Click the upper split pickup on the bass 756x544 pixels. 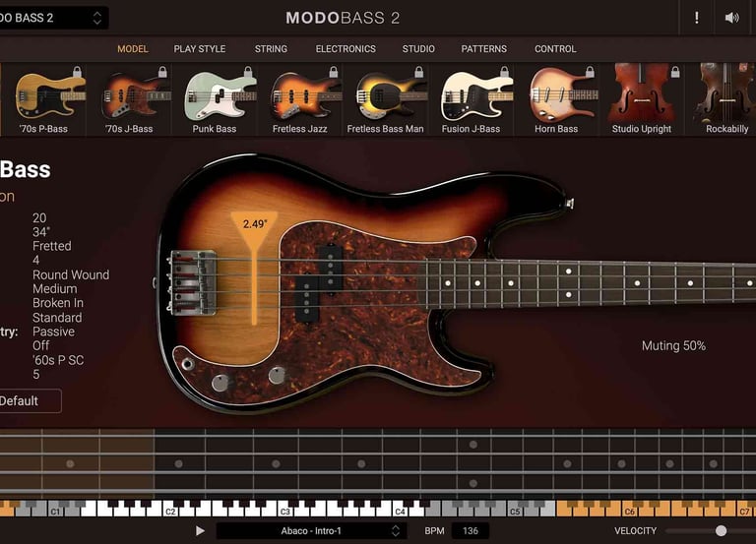pos(331,269)
